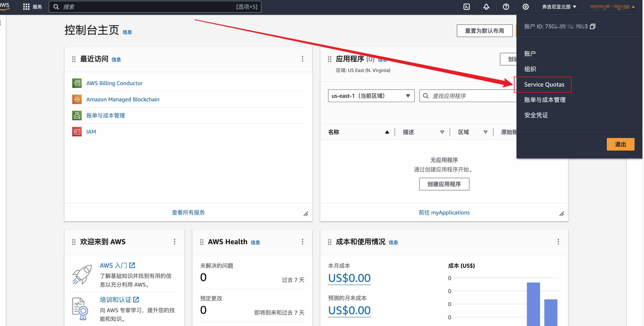Focus the top 搜索 search field
Image resolution: width=644 pixels, height=326 pixels.
click(x=155, y=7)
